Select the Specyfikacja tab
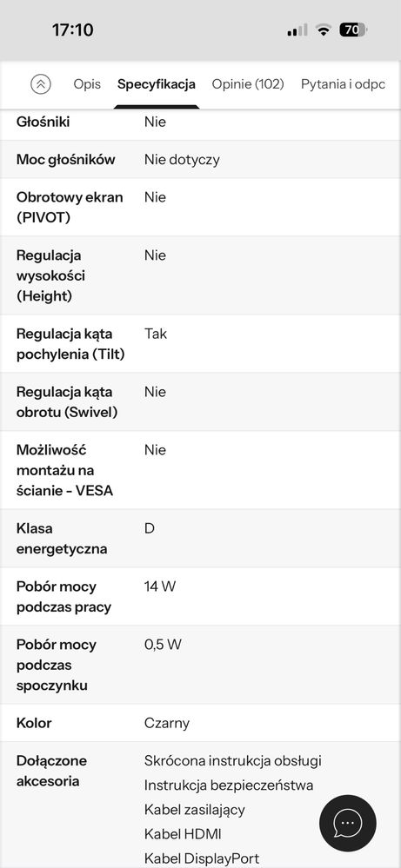Viewport: 401px width, 868px height. [157, 84]
